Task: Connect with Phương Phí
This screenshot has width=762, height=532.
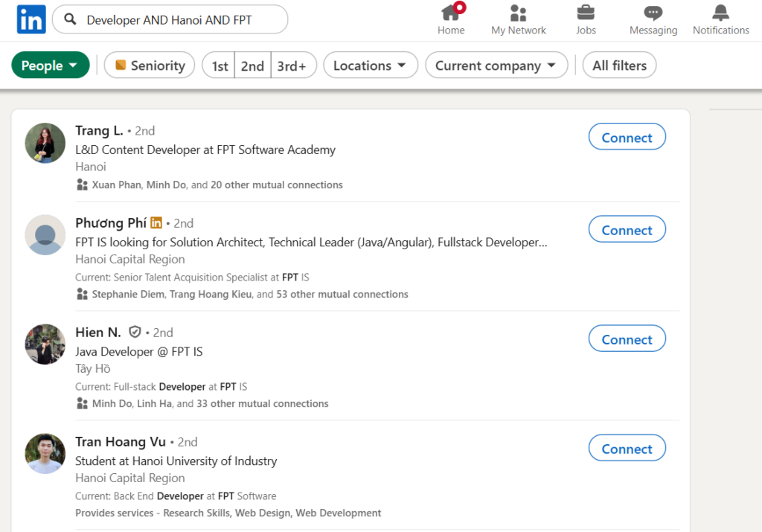Action: [627, 229]
